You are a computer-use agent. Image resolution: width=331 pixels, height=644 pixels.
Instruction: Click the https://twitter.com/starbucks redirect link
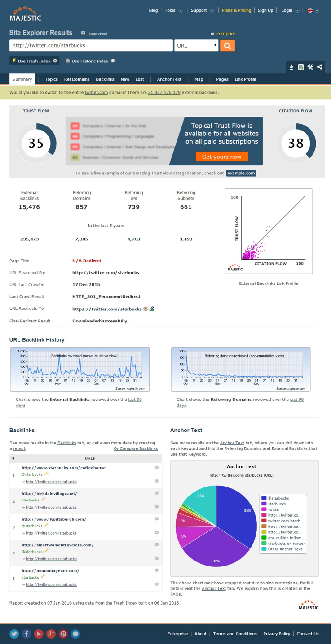pyautogui.click(x=107, y=309)
